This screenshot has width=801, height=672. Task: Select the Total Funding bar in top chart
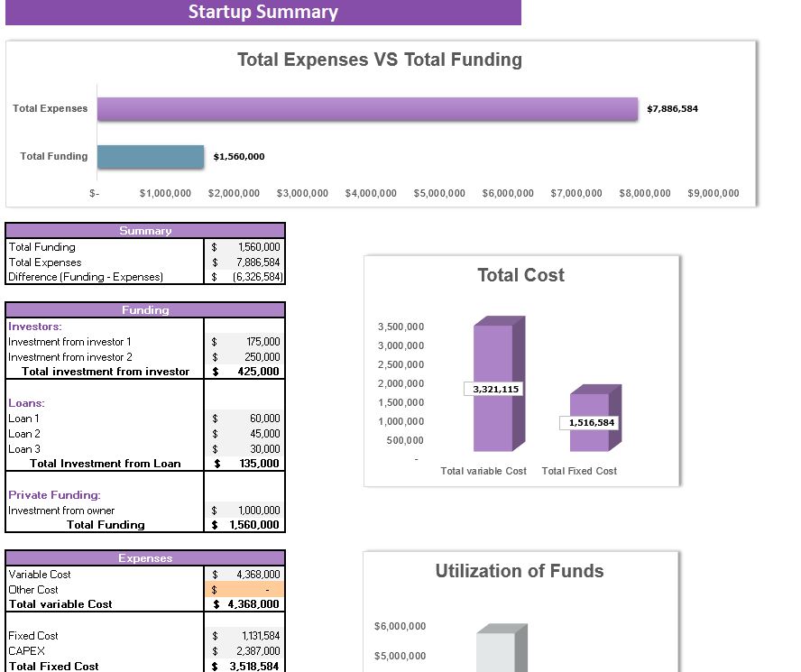pos(152,156)
